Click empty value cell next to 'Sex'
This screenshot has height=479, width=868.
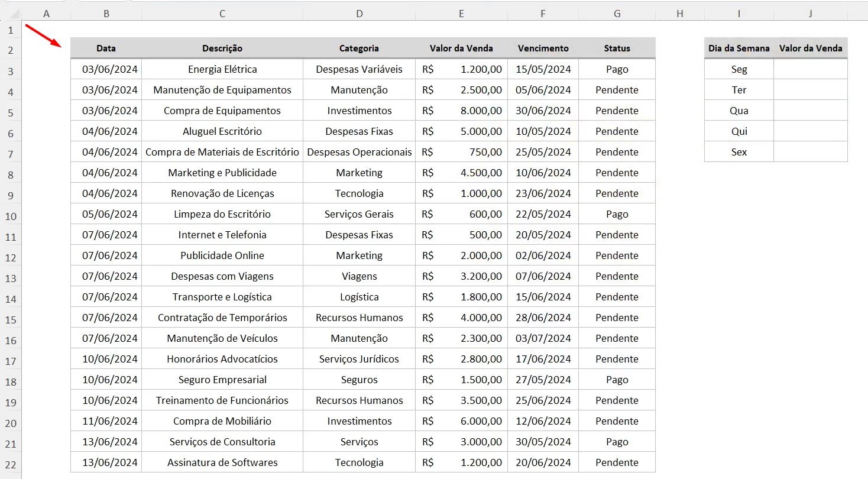tap(811, 152)
